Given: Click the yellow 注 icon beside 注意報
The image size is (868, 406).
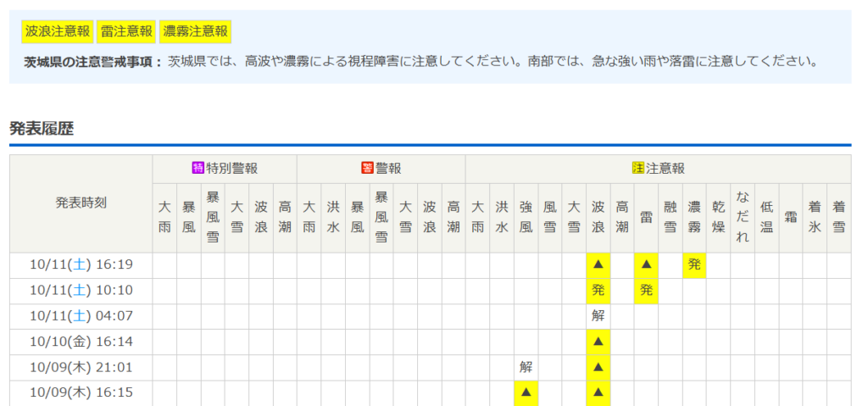Looking at the screenshot, I should pos(638,168).
